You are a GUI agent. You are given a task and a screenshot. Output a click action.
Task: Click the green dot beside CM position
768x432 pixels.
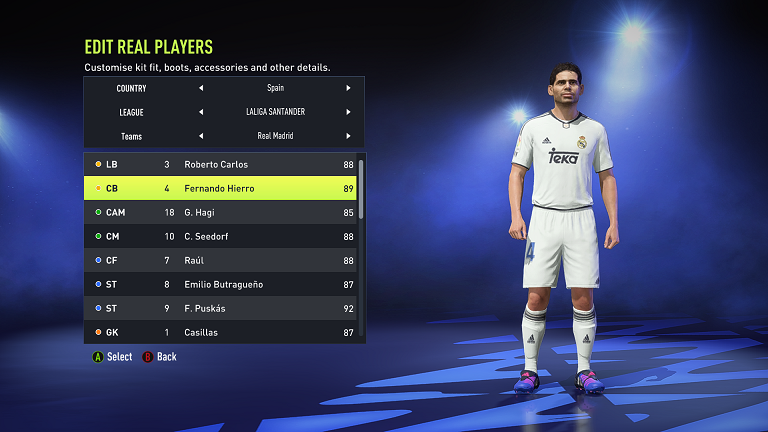pyautogui.click(x=98, y=237)
